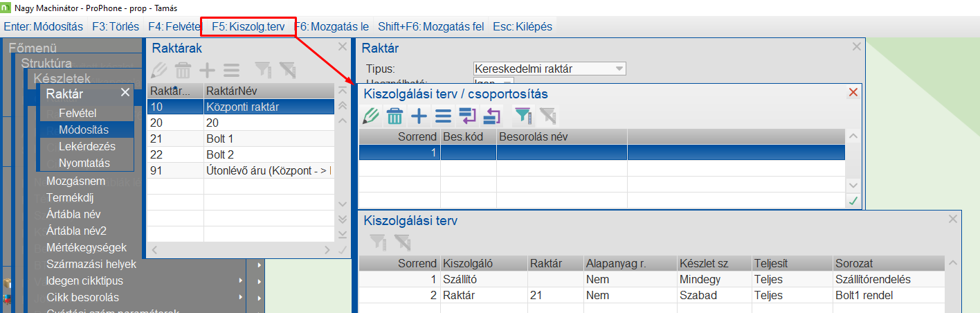Apply the teal filter funnel icon

[524, 116]
